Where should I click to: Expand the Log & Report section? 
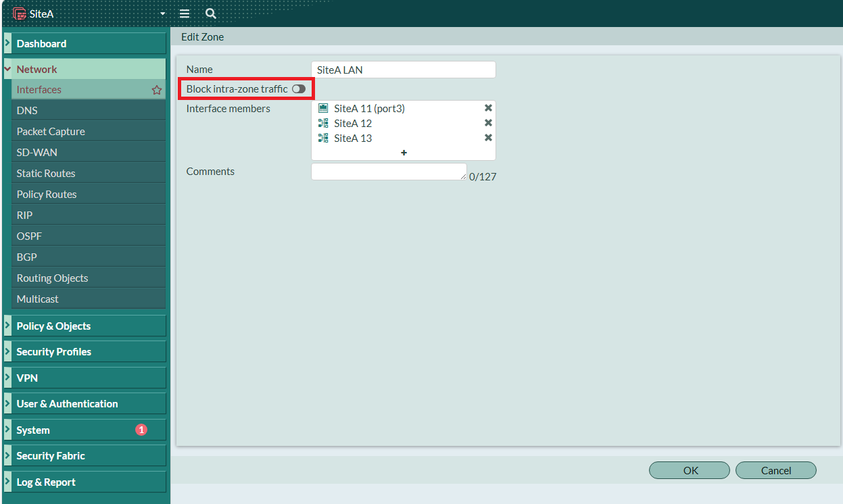coord(85,482)
